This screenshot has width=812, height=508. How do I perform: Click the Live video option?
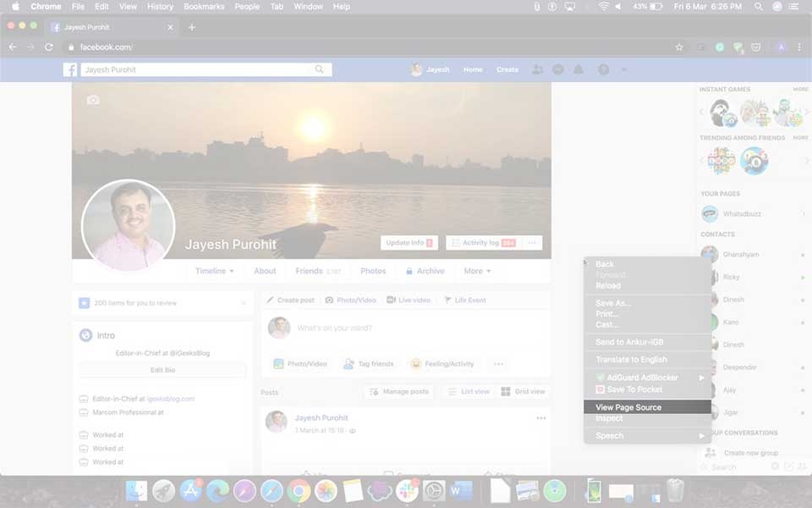tap(409, 300)
